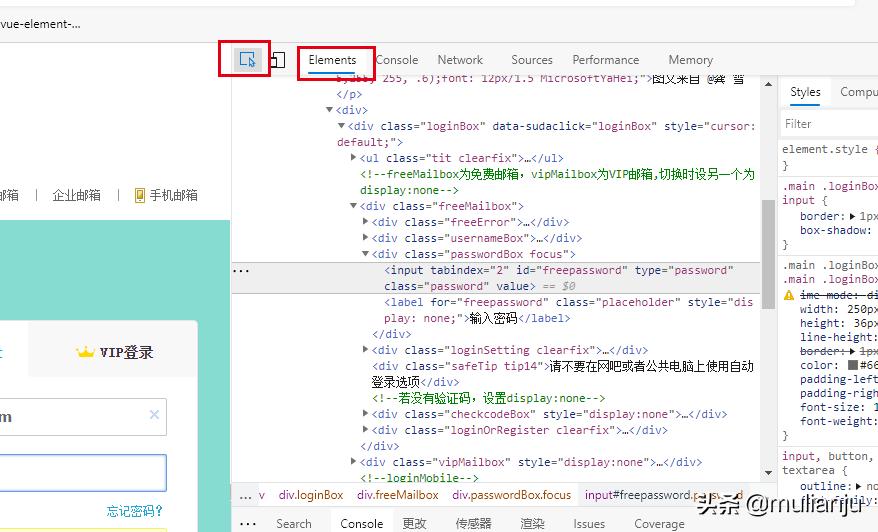Click the ime-mode warning icon
Viewport: 878px width, 532px height.
point(789,295)
